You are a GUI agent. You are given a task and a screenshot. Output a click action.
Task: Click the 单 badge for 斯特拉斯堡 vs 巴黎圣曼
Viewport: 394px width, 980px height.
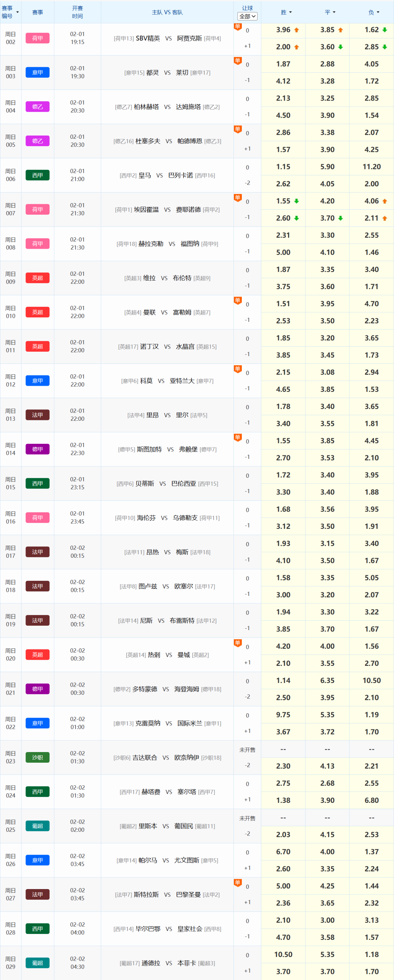237,882
